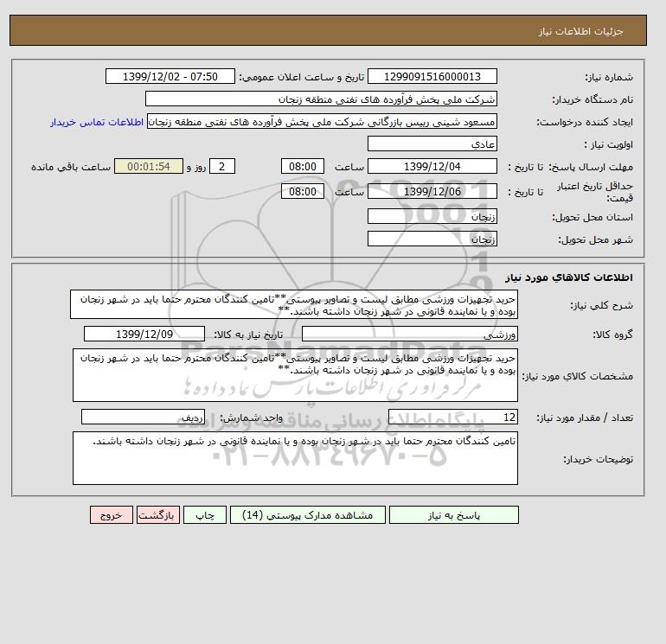Screen dimensions: 666x644
Task: Click the ایجاد کننده درخواست field
Action: 322,122
